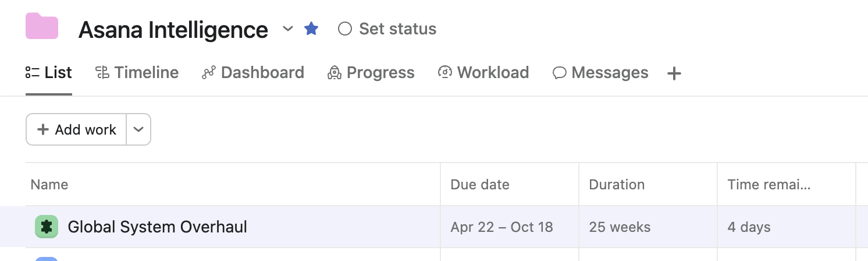Click Set status button

coord(387,29)
